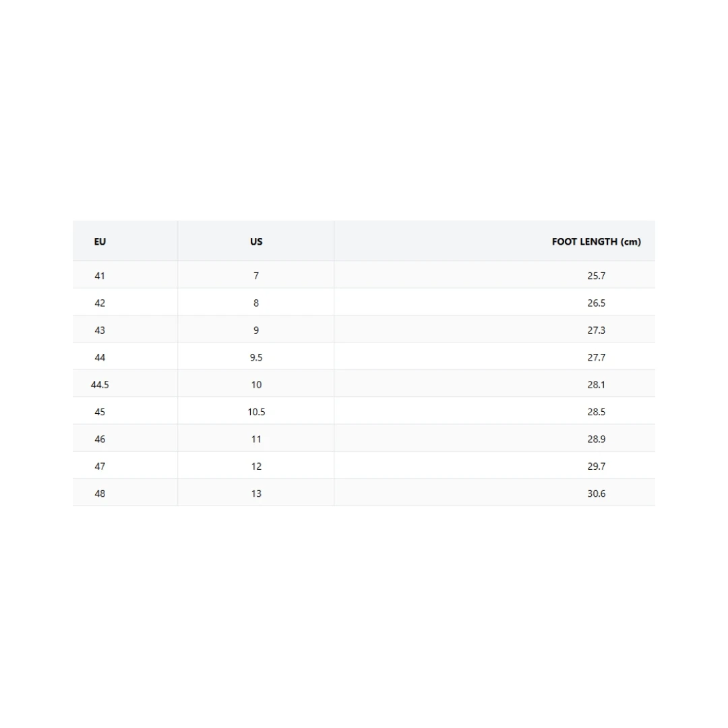Image resolution: width=728 pixels, height=728 pixels.
Task: Select foot length 27.3 value
Action: tap(596, 330)
